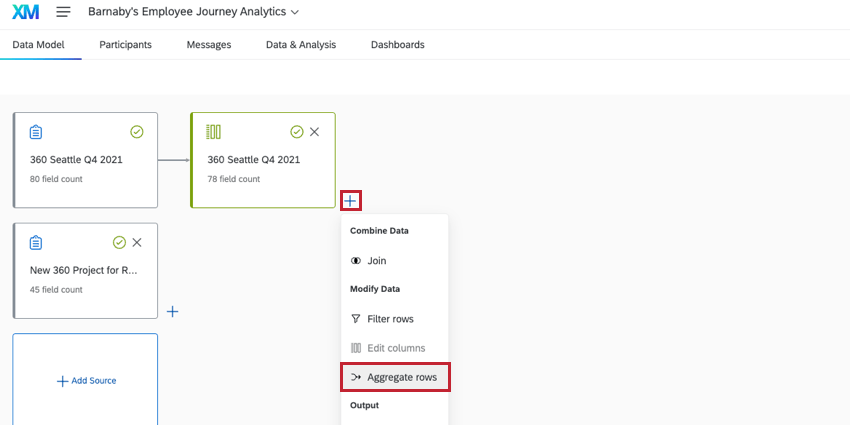Open the hamburger navigation menu
850x425 pixels.
(63, 12)
